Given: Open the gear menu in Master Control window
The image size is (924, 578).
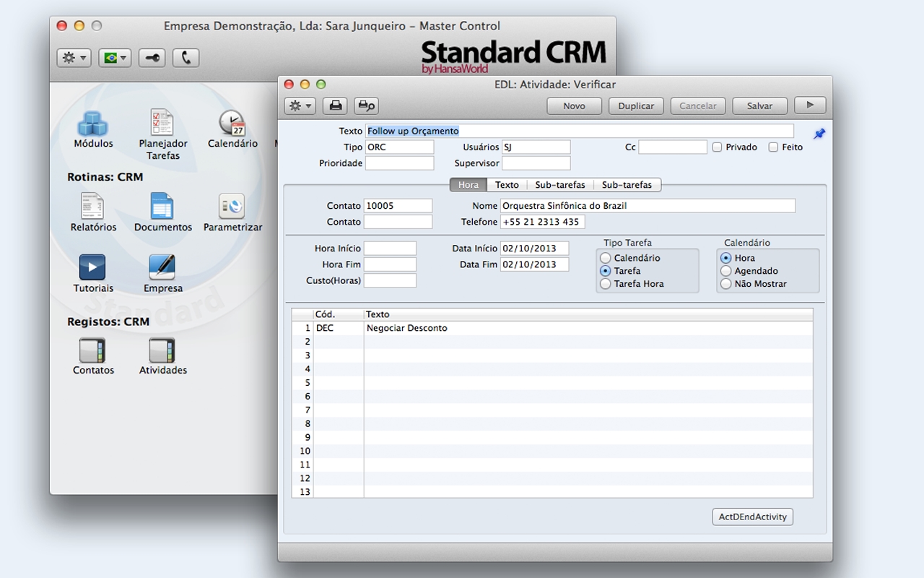Looking at the screenshot, I should 74,58.
